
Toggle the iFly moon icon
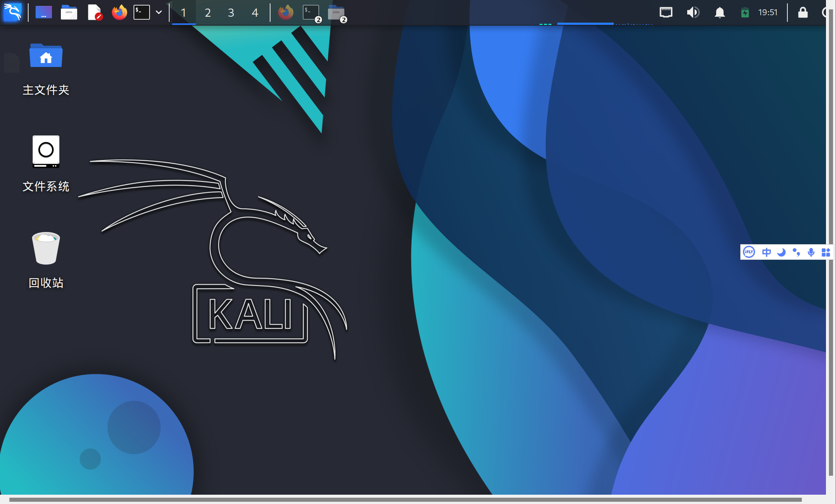click(x=781, y=252)
